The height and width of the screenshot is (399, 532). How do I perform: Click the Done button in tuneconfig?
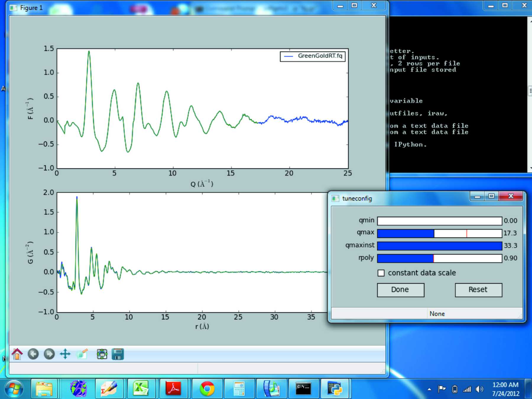point(400,290)
